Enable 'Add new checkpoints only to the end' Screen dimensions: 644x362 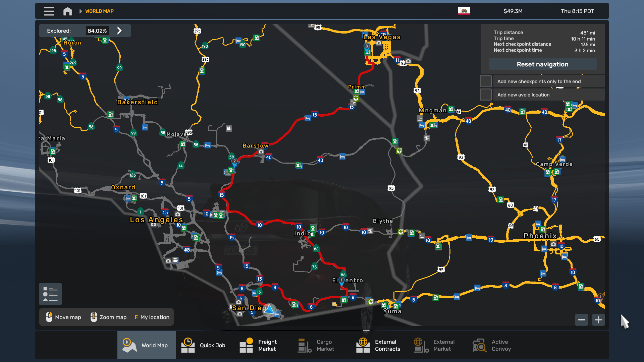[x=486, y=81]
